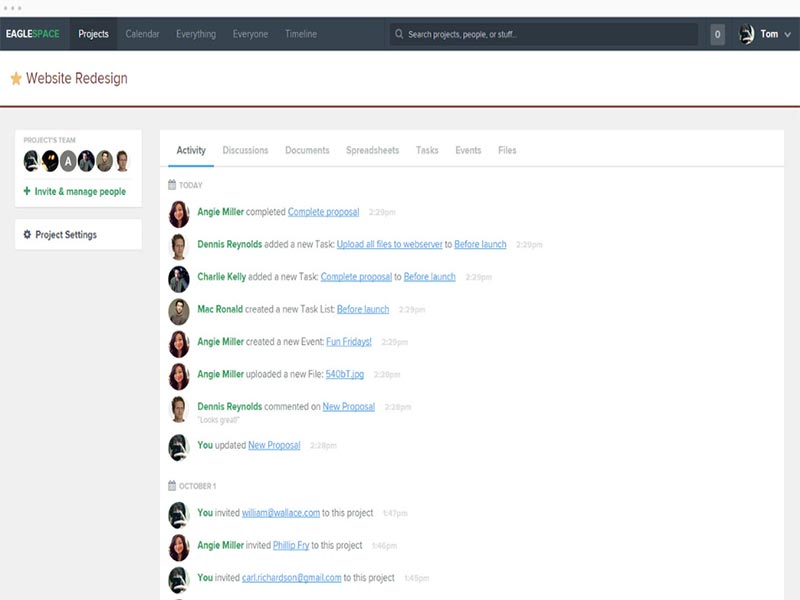Image resolution: width=800 pixels, height=600 pixels.
Task: Click the sixth team member avatar
Action: [122, 161]
